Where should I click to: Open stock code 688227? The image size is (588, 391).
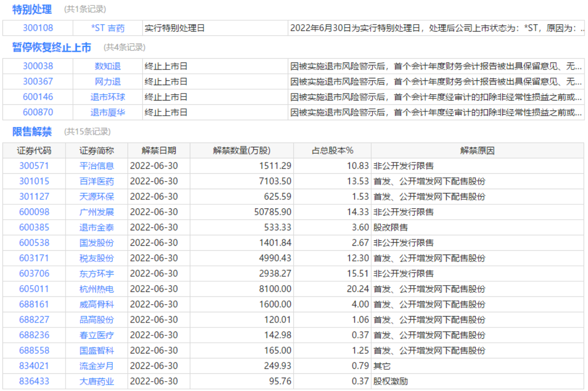(x=34, y=320)
